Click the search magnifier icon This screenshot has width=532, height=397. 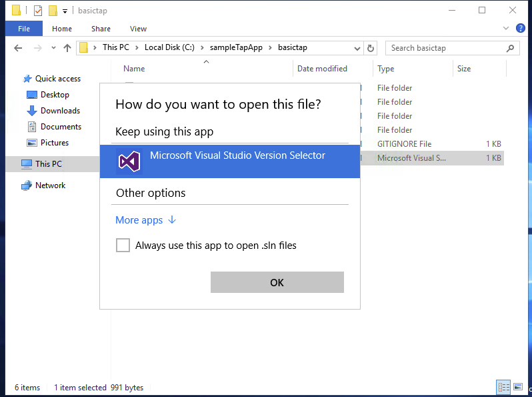(510, 48)
